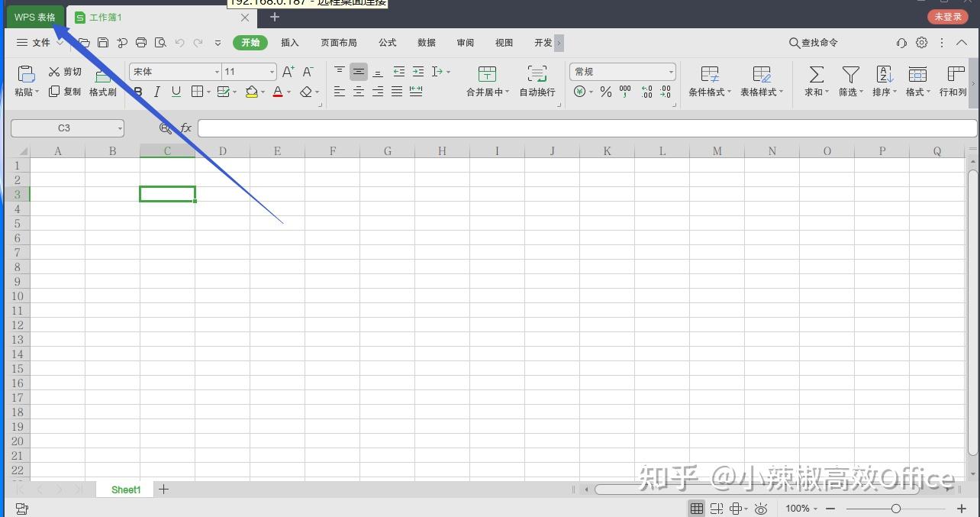This screenshot has width=980, height=517.
Task: Toggle underline formatting
Action: pyautogui.click(x=176, y=91)
